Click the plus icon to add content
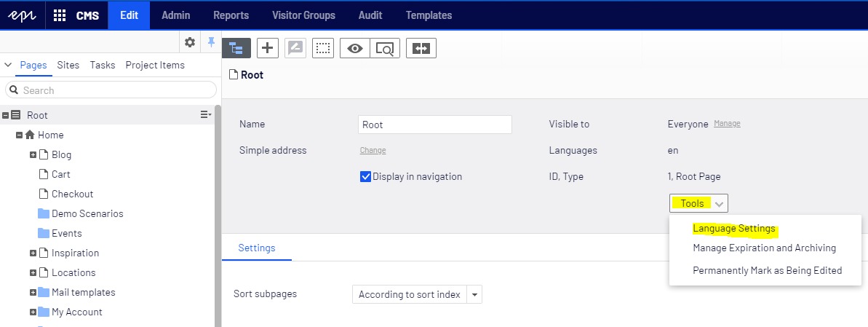Viewport: 868px width, 327px height. pos(268,48)
